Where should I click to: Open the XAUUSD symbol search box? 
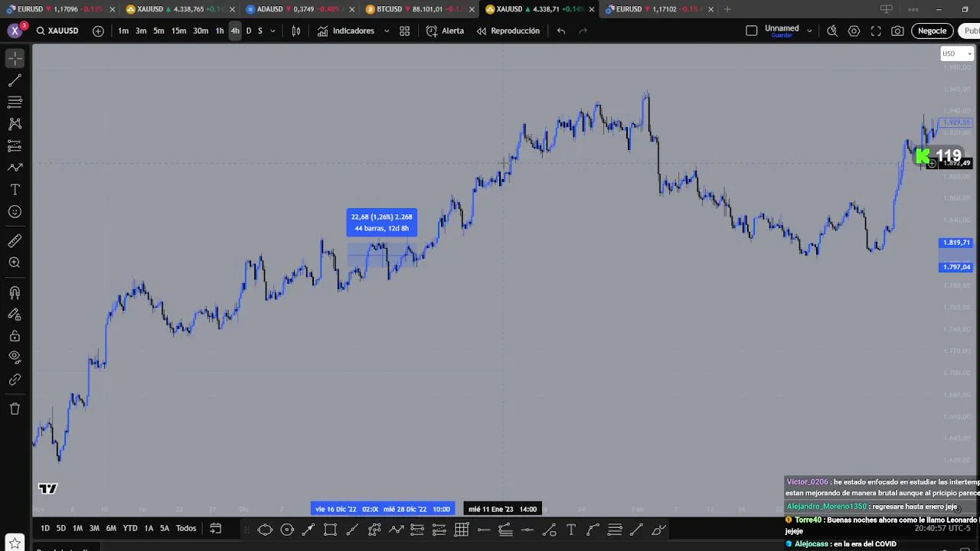(x=58, y=31)
